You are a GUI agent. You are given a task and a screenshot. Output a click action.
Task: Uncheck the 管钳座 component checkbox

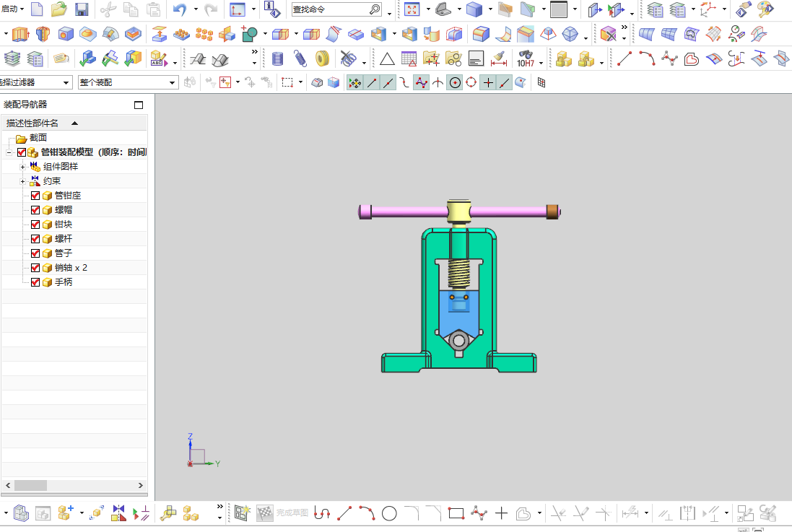click(x=35, y=196)
